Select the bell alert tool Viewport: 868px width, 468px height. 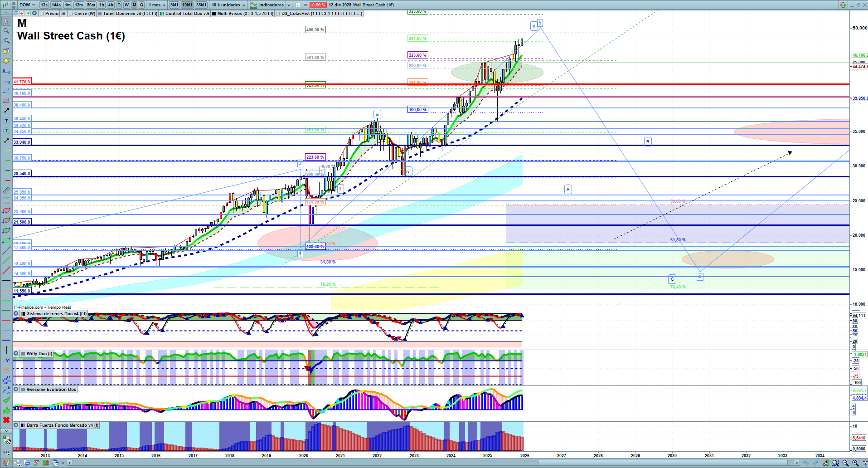pyautogui.click(x=6, y=61)
